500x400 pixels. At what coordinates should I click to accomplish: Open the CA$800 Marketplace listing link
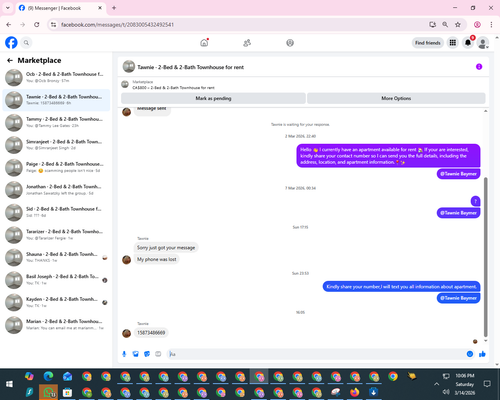[x=173, y=88]
